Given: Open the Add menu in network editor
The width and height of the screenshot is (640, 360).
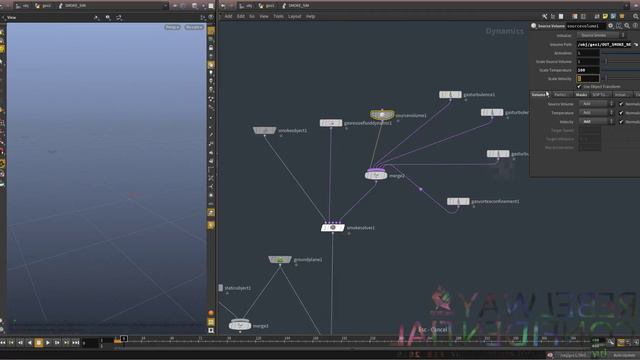Looking at the screenshot, I should [x=228, y=16].
